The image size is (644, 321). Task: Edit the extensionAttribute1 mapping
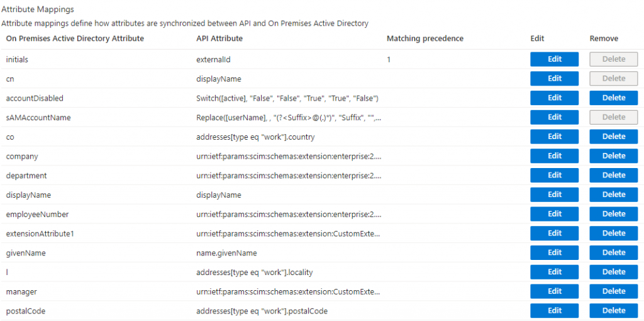(x=554, y=234)
